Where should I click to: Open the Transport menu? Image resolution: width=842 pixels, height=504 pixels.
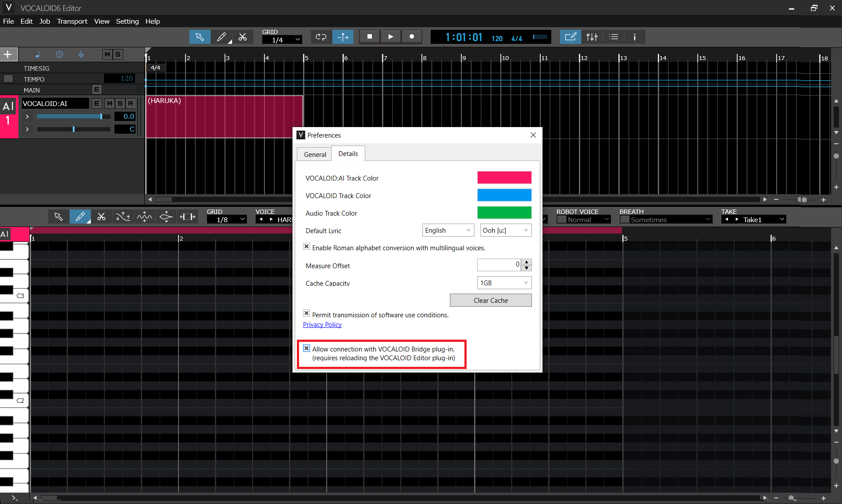tap(72, 21)
